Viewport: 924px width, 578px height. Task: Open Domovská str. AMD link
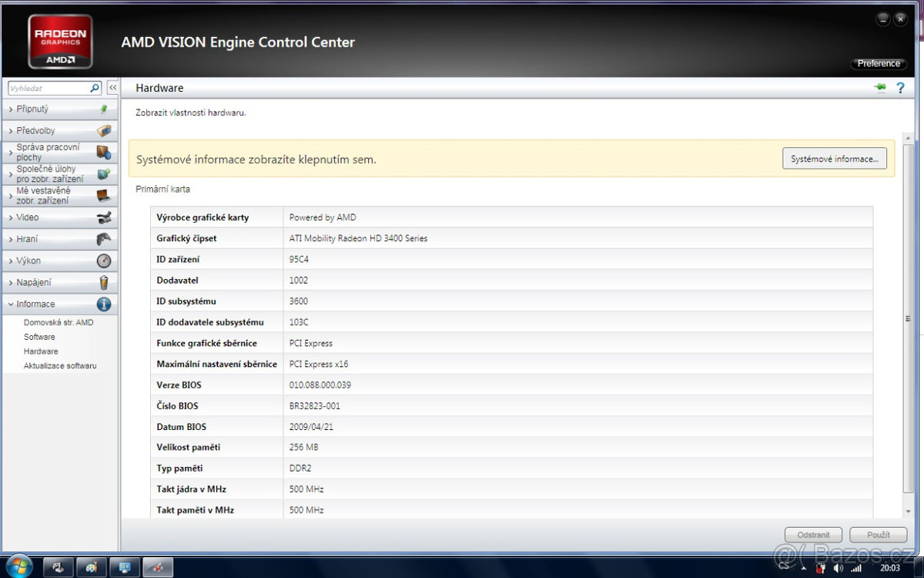59,323
